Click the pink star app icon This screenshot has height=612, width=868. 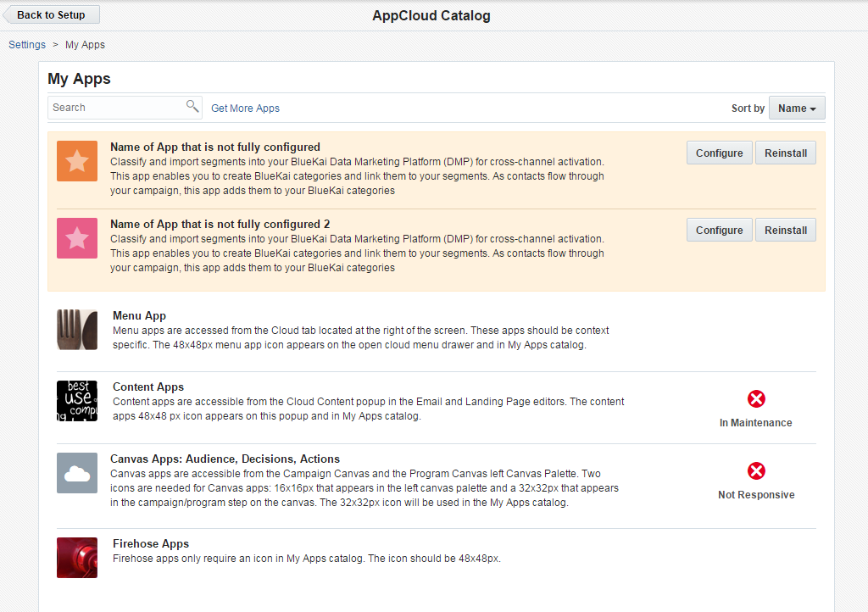coord(76,238)
